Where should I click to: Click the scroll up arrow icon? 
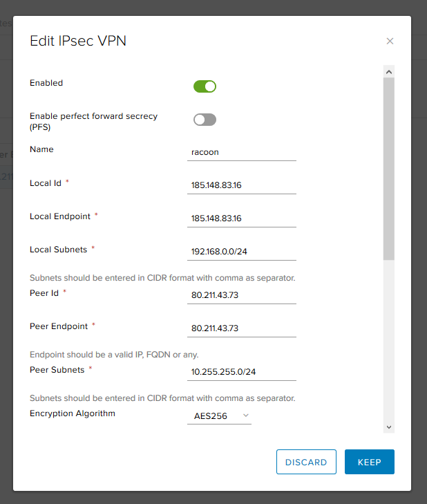(x=389, y=72)
